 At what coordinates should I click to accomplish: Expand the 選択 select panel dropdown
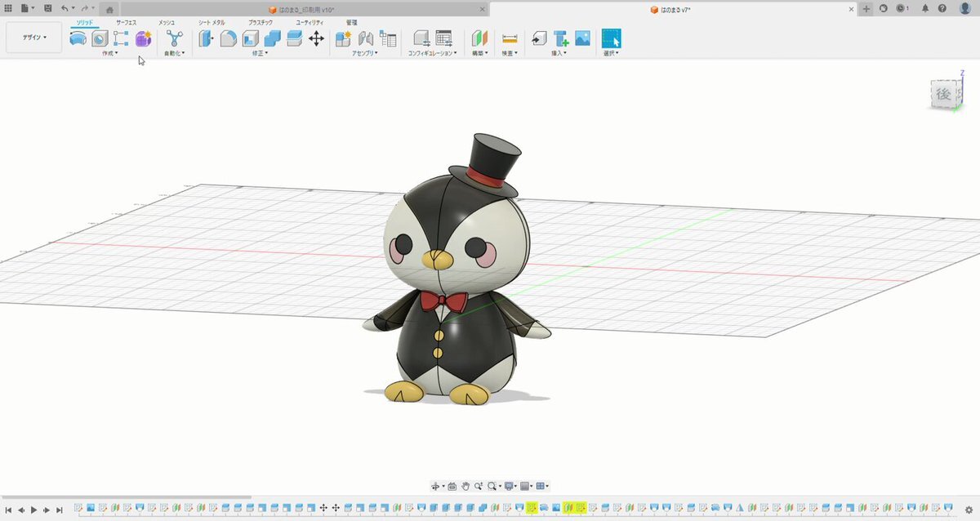coord(611,53)
